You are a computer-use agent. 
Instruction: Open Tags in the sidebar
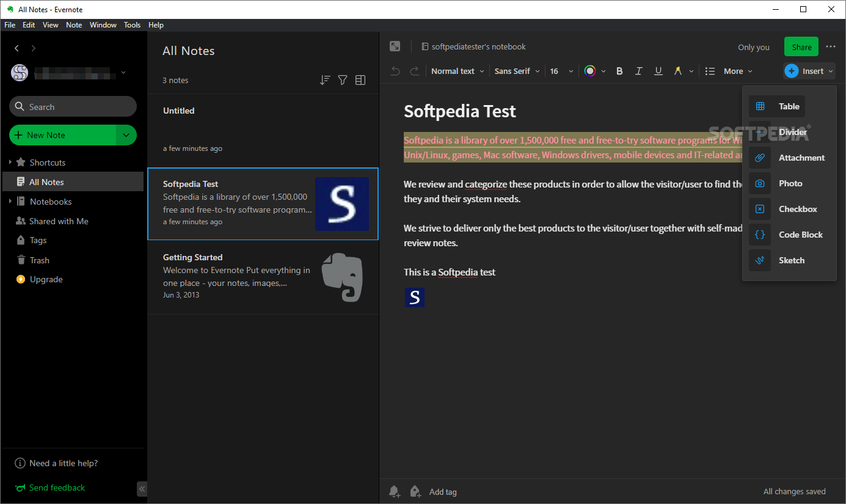click(38, 240)
